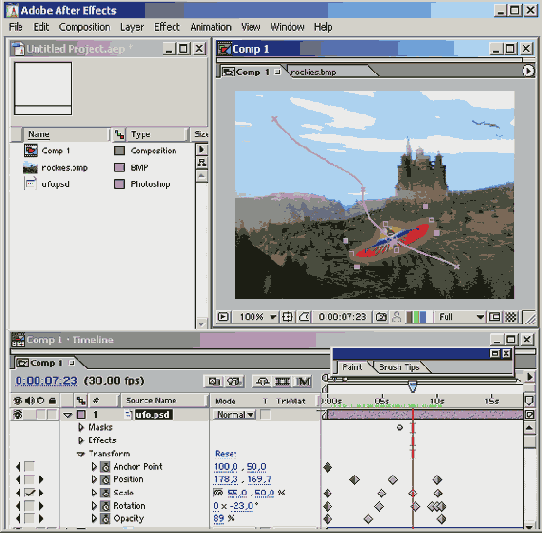
Task: Open the Edit menu
Action: coord(41,27)
